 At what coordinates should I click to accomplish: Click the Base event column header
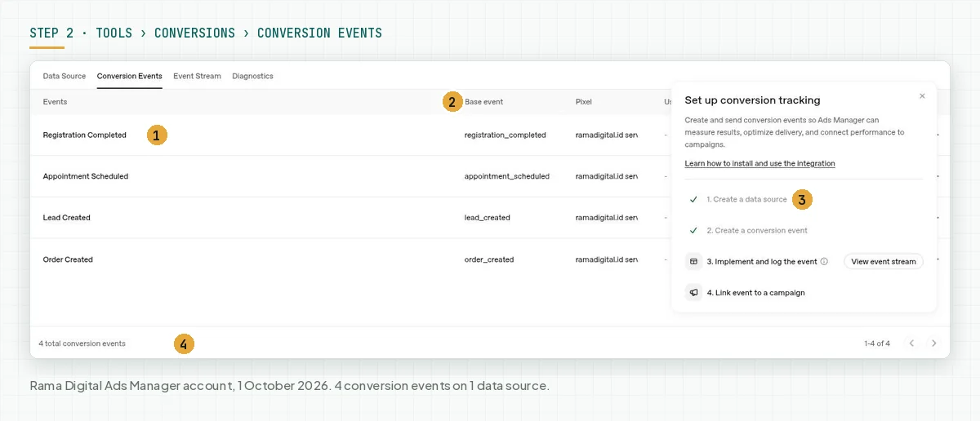coord(483,102)
